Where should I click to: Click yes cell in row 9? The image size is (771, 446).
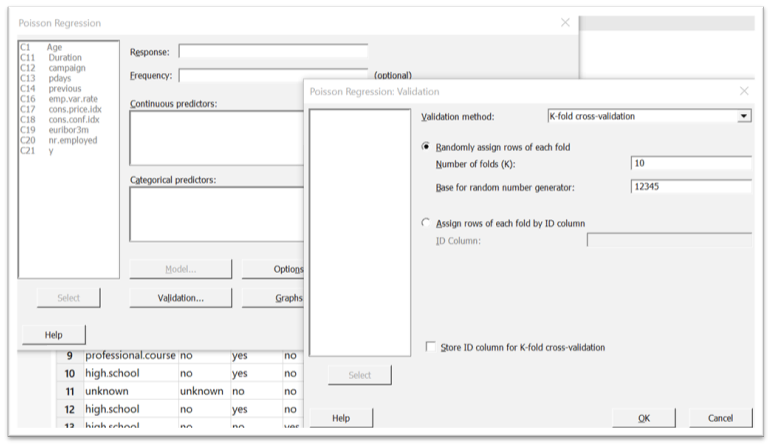click(256, 356)
